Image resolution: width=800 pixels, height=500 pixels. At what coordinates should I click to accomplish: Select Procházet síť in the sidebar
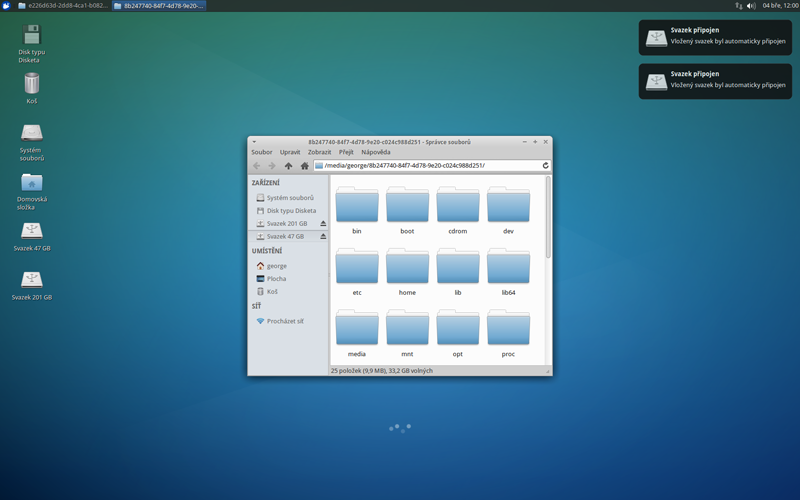click(285, 321)
